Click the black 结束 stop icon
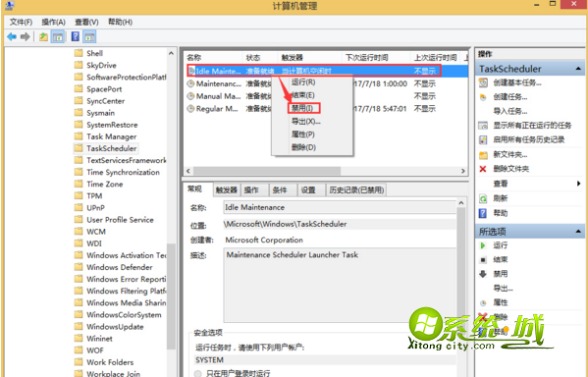The width and height of the screenshot is (588, 377). (x=483, y=259)
